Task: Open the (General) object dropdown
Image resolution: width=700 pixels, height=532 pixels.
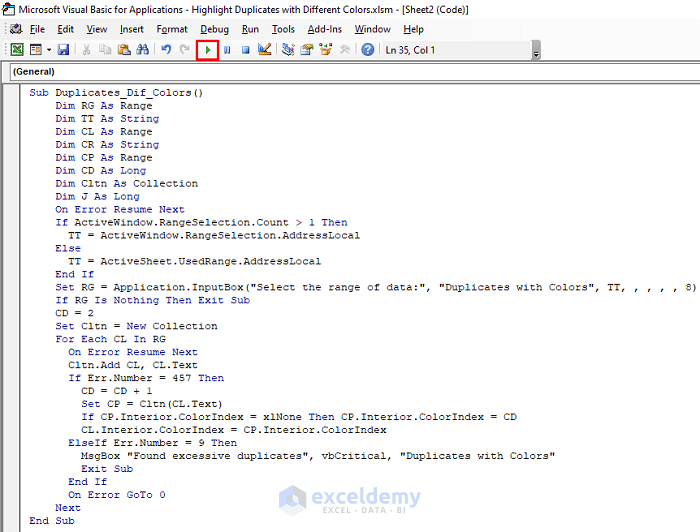Action: coord(354,71)
